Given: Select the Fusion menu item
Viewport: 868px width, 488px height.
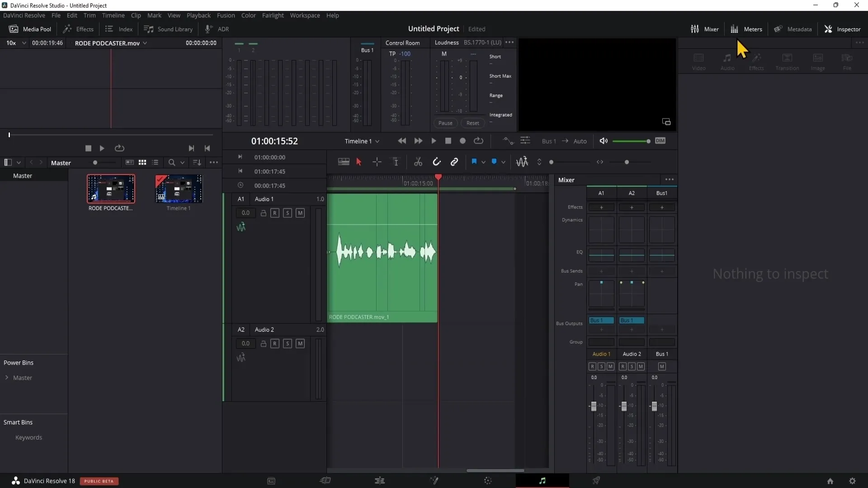Looking at the screenshot, I should (x=225, y=15).
